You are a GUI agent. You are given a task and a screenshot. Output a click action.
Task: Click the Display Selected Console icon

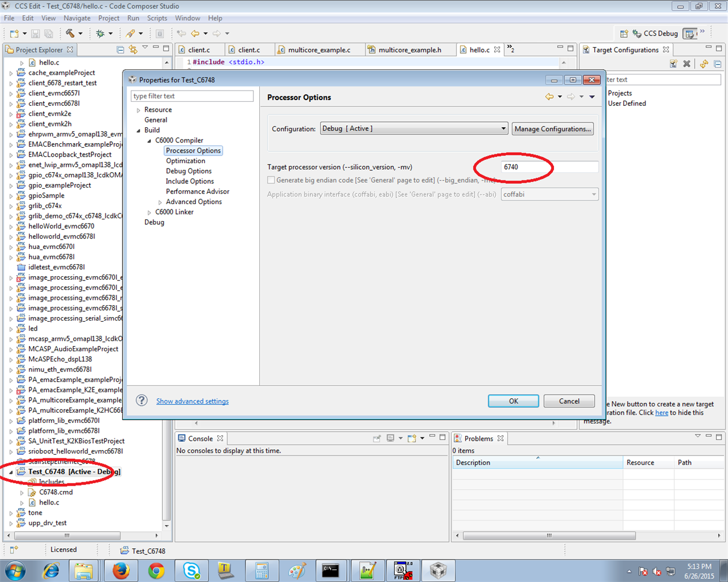(391, 438)
